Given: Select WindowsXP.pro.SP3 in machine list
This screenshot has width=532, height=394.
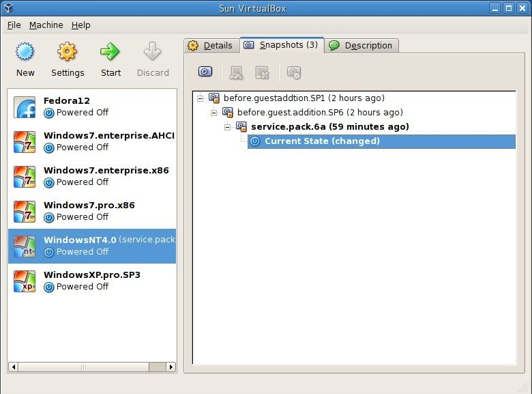Looking at the screenshot, I should point(92,281).
